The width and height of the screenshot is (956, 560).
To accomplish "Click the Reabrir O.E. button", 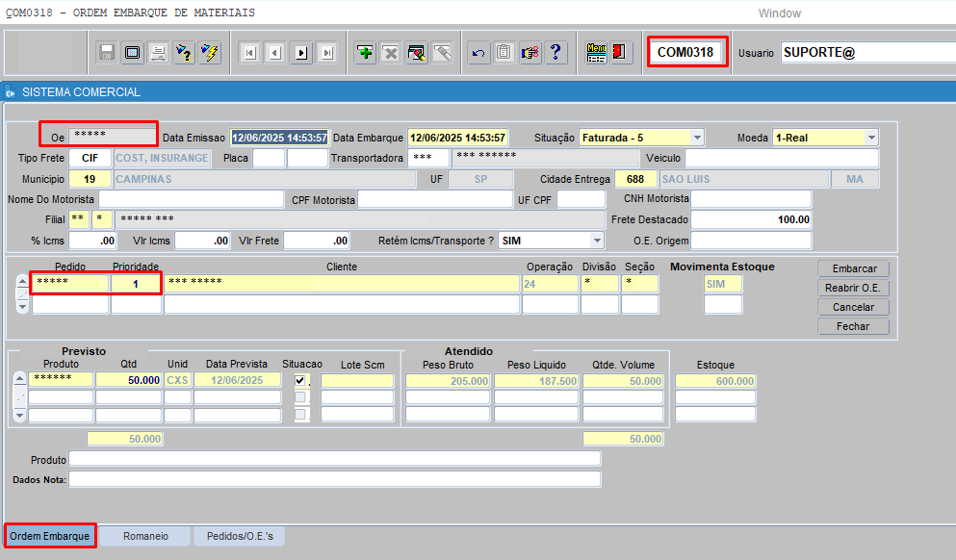I will (x=853, y=288).
